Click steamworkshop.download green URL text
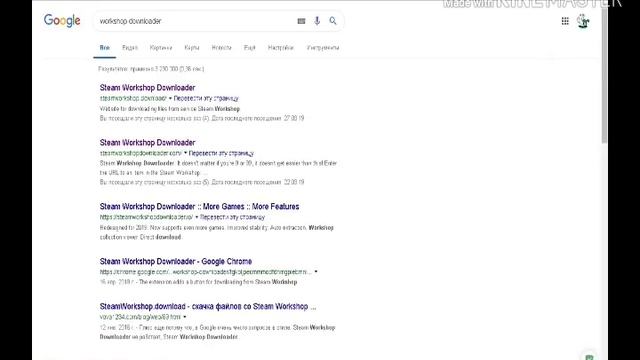The width and height of the screenshot is (640, 360). (133, 98)
